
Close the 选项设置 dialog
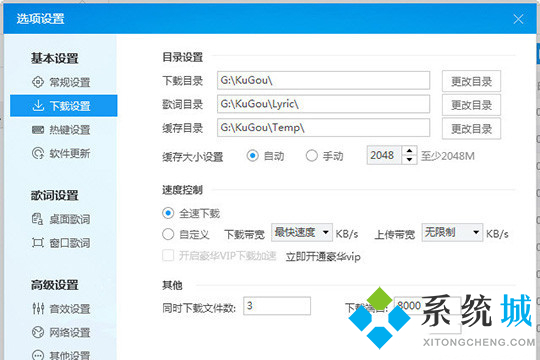click(518, 19)
